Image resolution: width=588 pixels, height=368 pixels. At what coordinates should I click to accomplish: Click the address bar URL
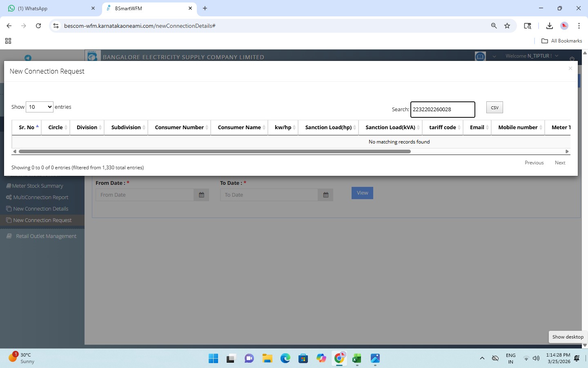coord(140,26)
